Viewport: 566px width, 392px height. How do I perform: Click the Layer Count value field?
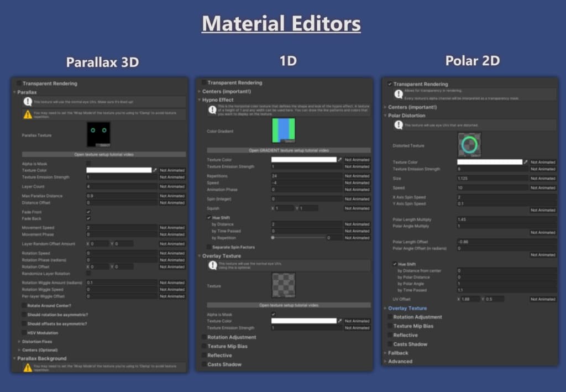click(x=122, y=187)
